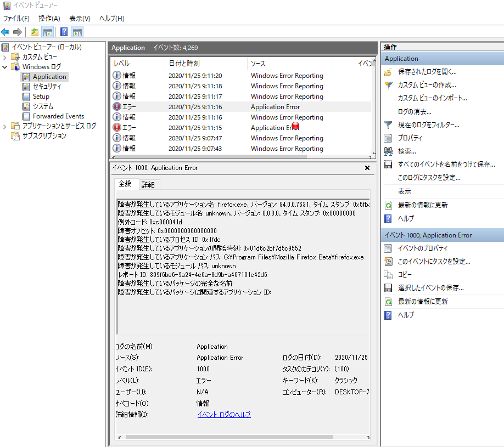Sort by 日付と時刻 column header
Viewport: 504px width, 447px height.
coord(184,64)
